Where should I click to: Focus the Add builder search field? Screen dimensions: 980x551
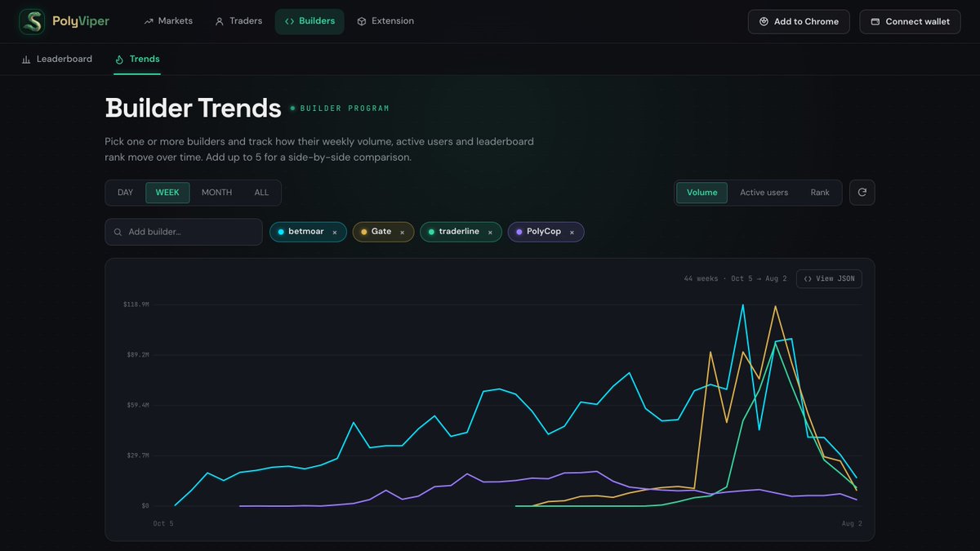pos(184,232)
